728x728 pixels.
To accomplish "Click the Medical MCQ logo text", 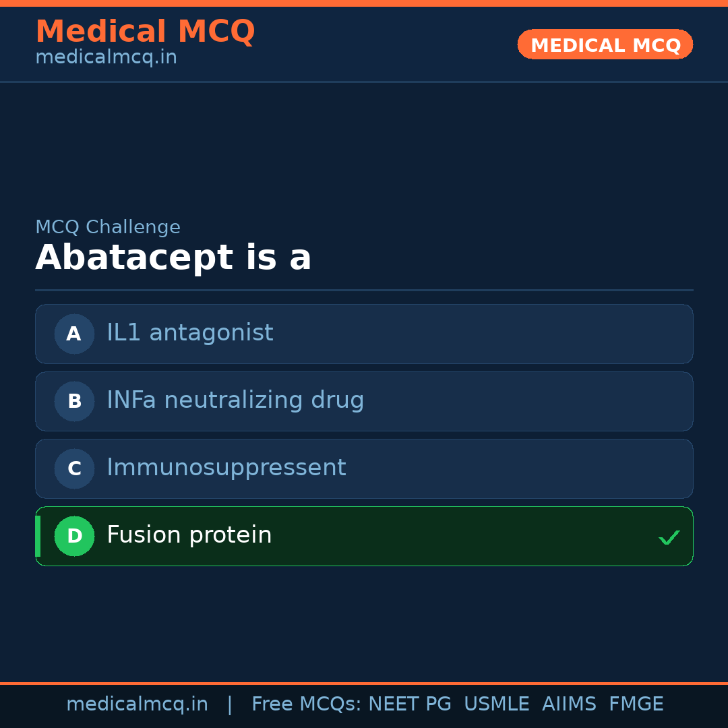I will click(145, 31).
